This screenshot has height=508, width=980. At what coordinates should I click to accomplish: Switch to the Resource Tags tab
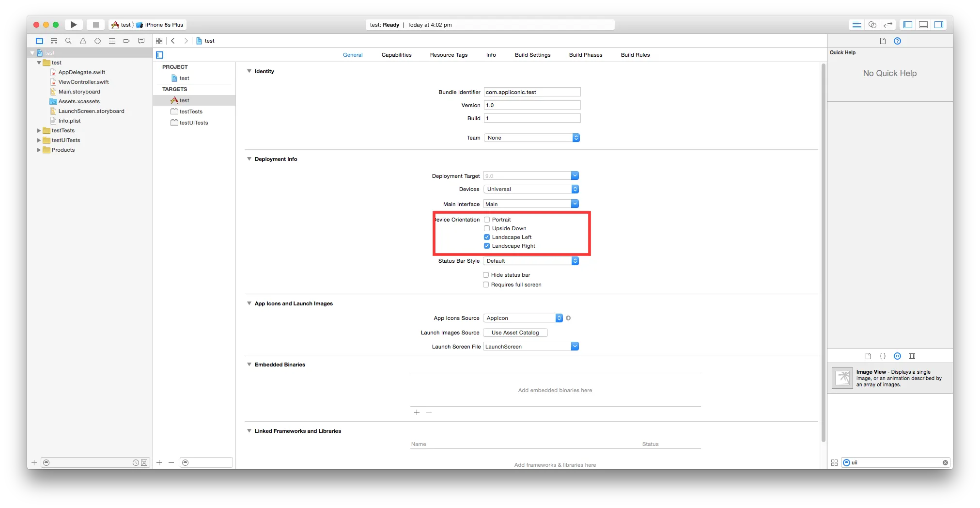pos(449,55)
